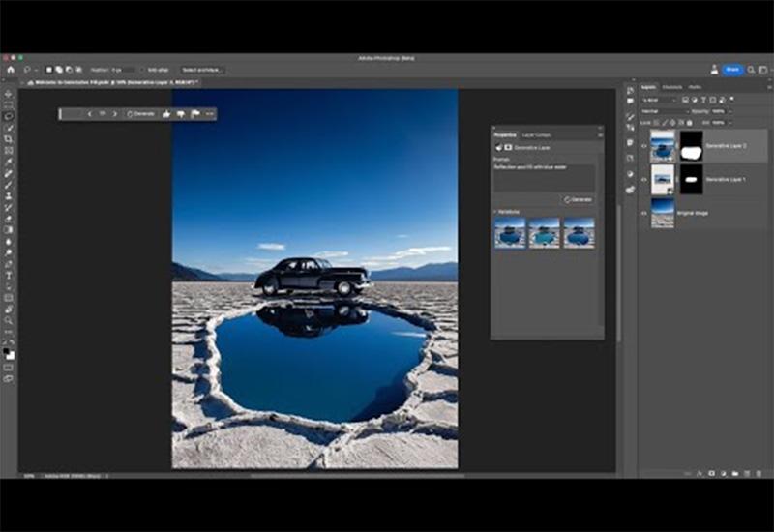Image resolution: width=774 pixels, height=532 pixels.
Task: Select the Move tool in the toolbar
Action: 9,94
